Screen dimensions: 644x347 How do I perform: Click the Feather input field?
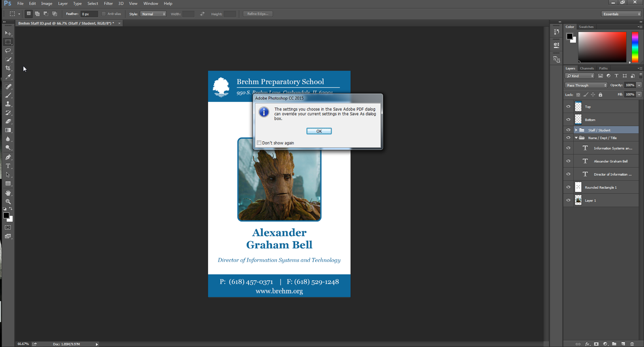coord(89,14)
